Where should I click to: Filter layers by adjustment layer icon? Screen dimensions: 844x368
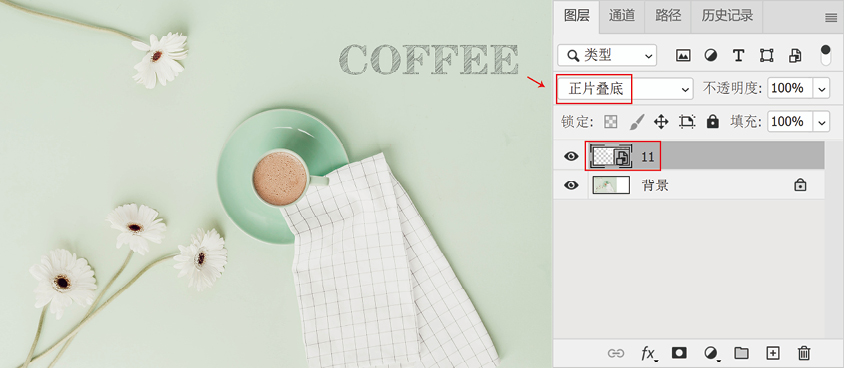pyautogui.click(x=711, y=55)
